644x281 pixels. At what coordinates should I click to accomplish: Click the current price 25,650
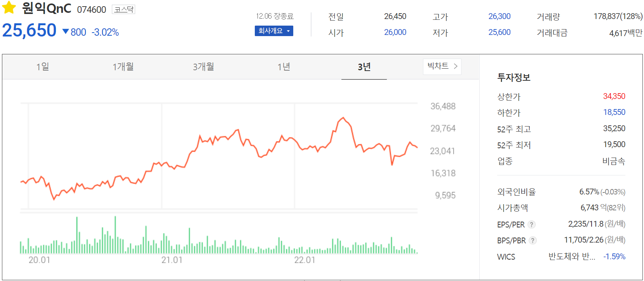[29, 30]
